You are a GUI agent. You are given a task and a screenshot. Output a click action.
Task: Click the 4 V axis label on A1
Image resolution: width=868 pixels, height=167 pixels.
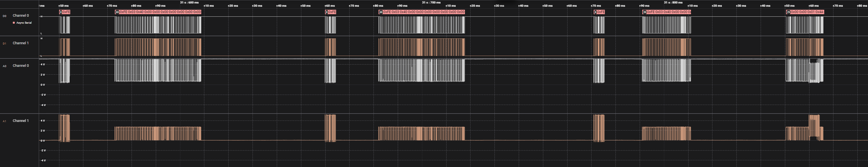(x=43, y=121)
